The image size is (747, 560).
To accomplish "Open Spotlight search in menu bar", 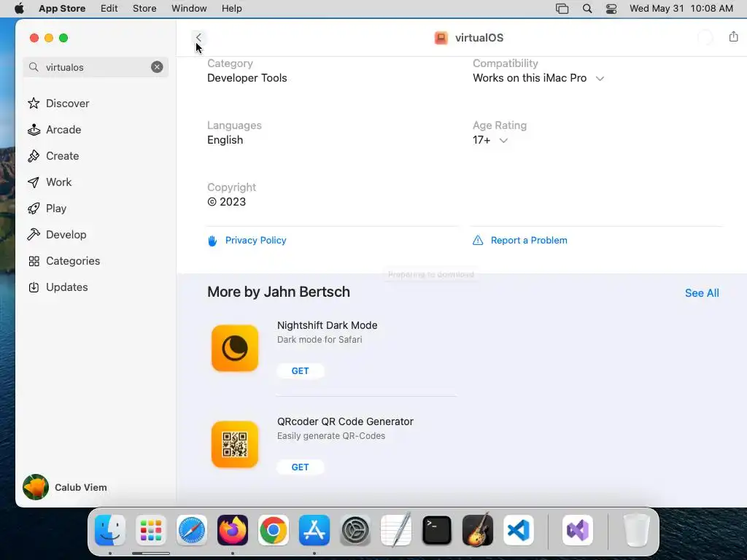I will click(587, 9).
